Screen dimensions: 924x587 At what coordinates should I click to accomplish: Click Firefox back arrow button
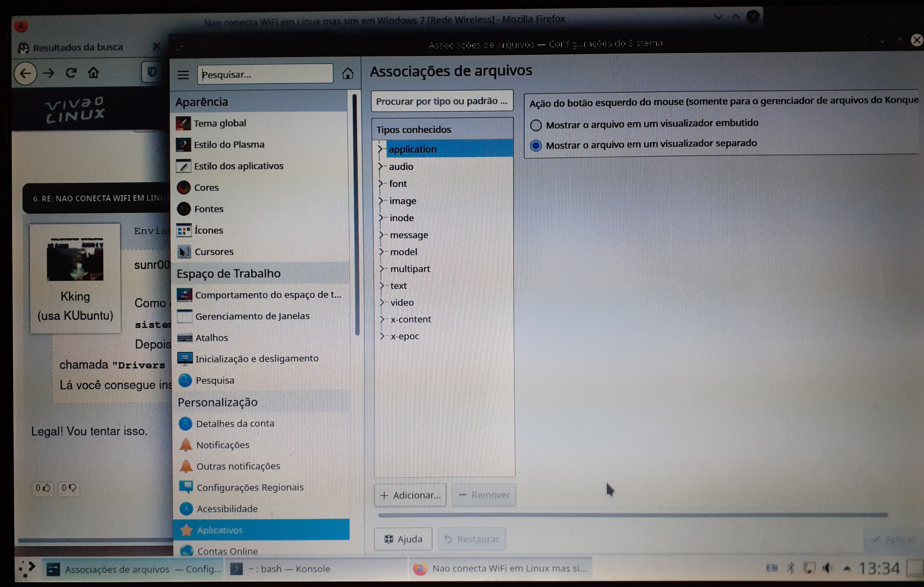(x=25, y=73)
